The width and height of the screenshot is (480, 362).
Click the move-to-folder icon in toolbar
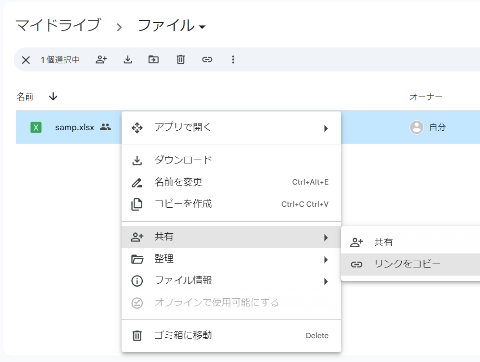tap(153, 59)
